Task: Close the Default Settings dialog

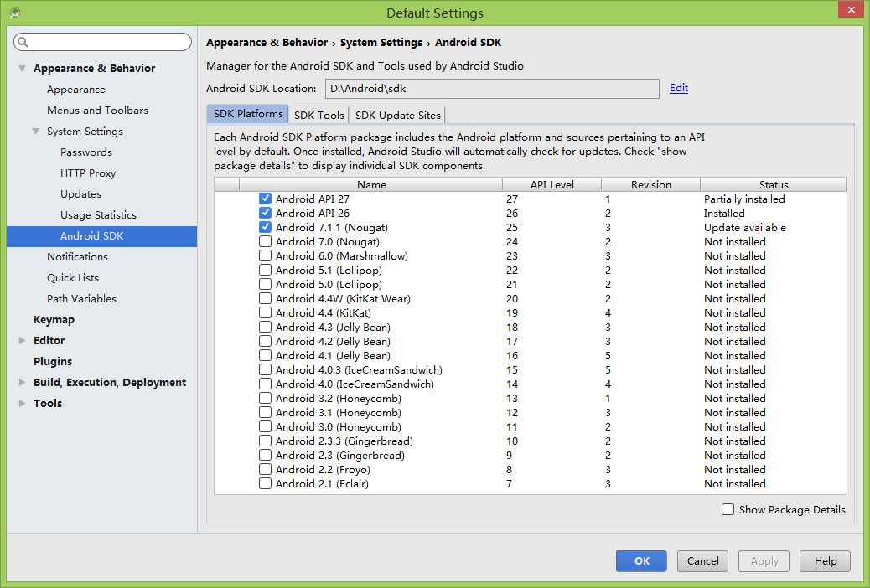Action: [x=851, y=9]
